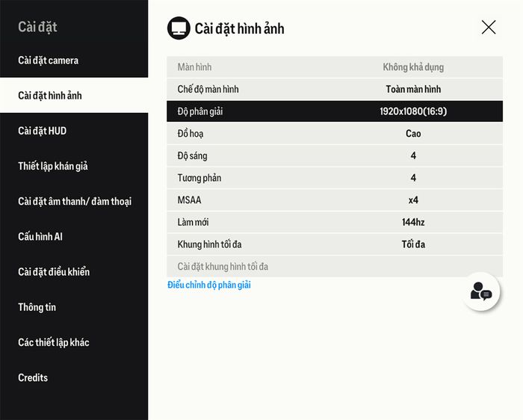
Task: Set the Làm mới 144hz refresh rate
Action: click(x=413, y=222)
